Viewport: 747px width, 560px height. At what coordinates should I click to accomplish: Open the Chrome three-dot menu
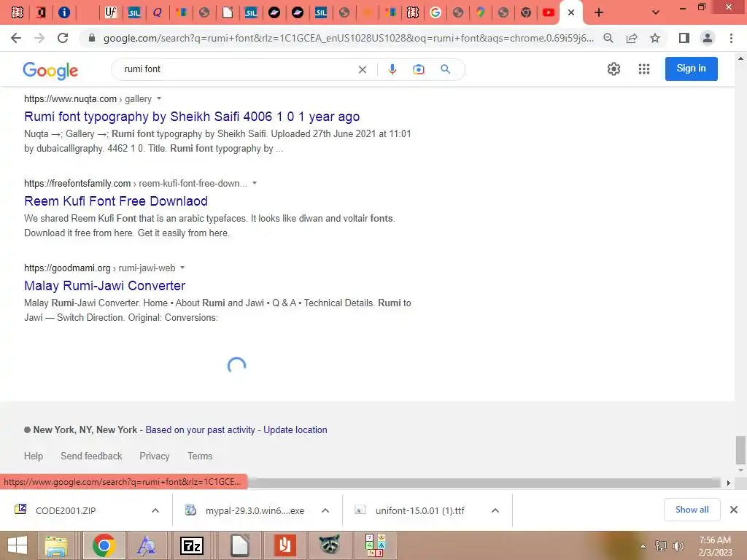(x=731, y=38)
